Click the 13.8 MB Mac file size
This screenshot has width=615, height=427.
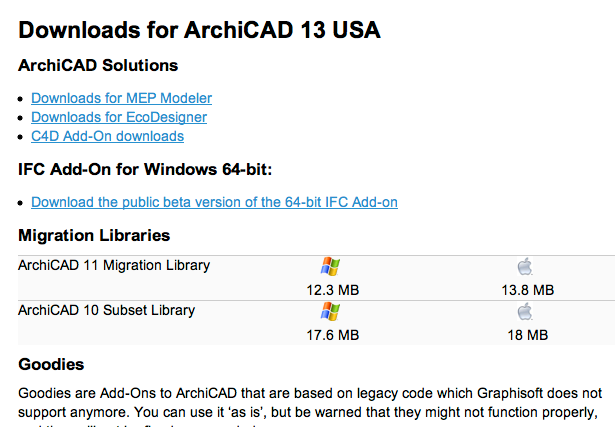tap(527, 290)
